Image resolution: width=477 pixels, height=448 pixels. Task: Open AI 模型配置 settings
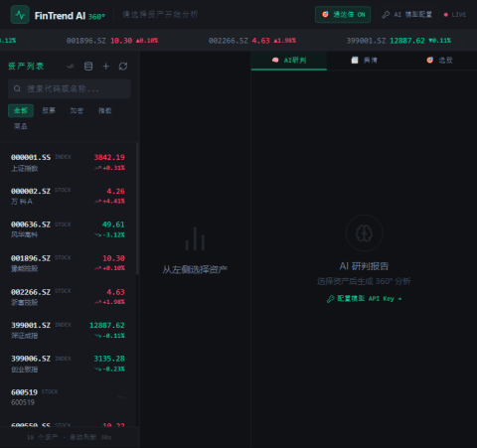click(x=407, y=15)
